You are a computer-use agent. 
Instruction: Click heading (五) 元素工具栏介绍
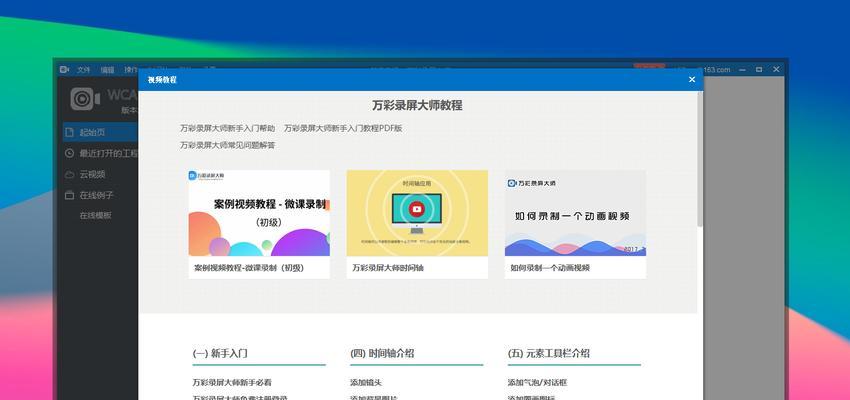(549, 353)
